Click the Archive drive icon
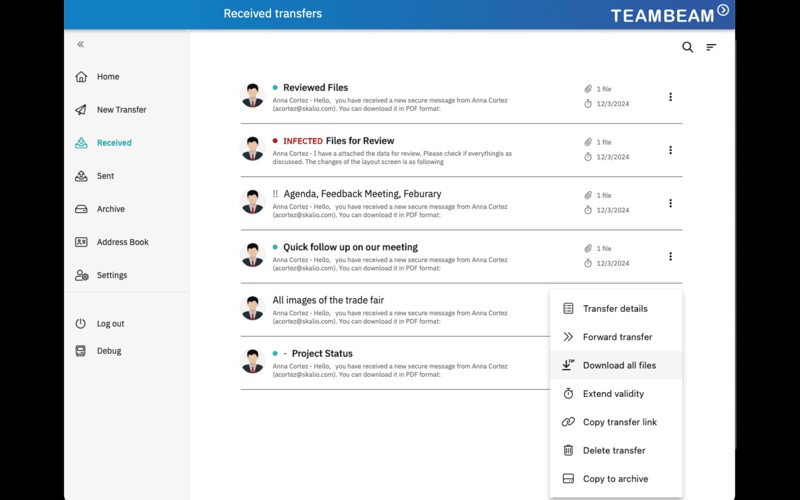This screenshot has height=500, width=800. (81, 209)
